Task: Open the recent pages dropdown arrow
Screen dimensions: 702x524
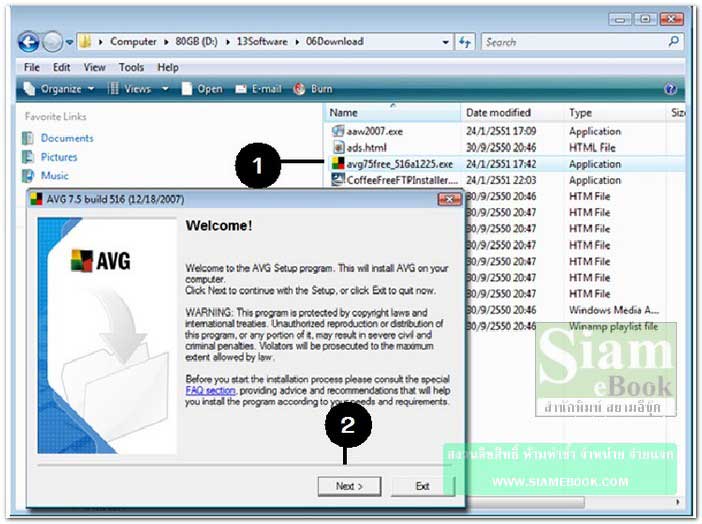Action: 69,42
